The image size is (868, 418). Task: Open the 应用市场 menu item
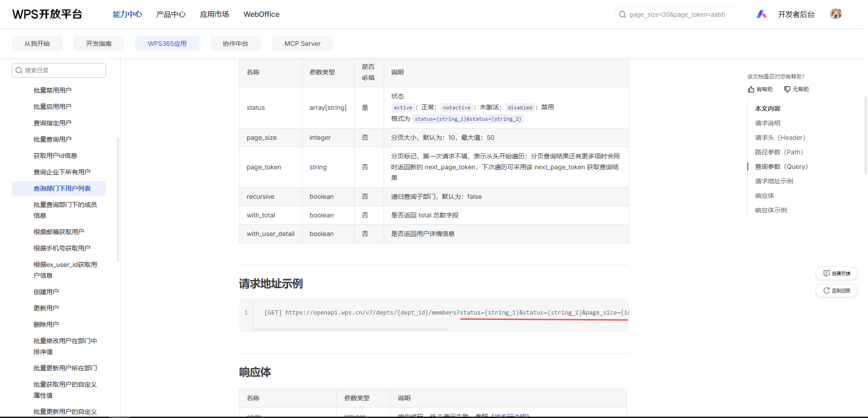click(214, 15)
